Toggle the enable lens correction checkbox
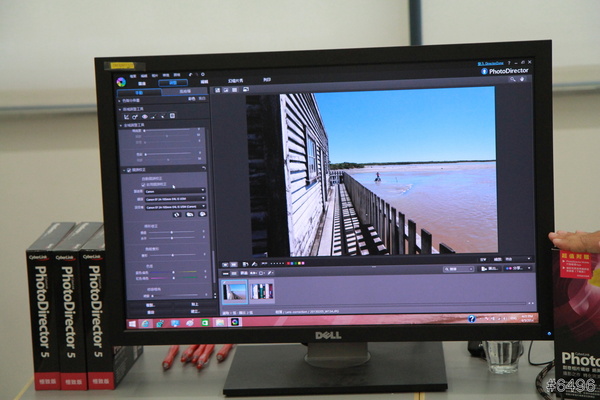This screenshot has height=400, width=600. pos(143,184)
